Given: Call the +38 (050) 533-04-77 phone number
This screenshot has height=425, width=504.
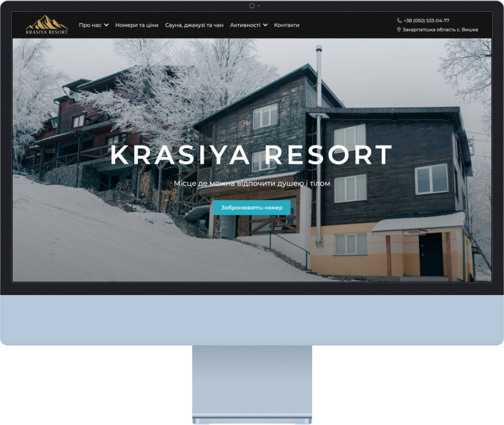Looking at the screenshot, I should click(x=426, y=21).
